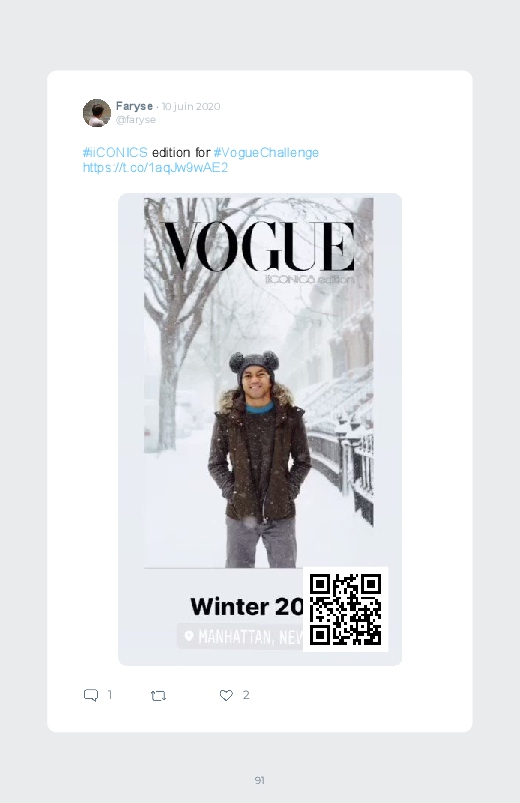This screenshot has width=520, height=803.
Task: Click the 10 juin 2020 date
Action: pyautogui.click(x=191, y=107)
